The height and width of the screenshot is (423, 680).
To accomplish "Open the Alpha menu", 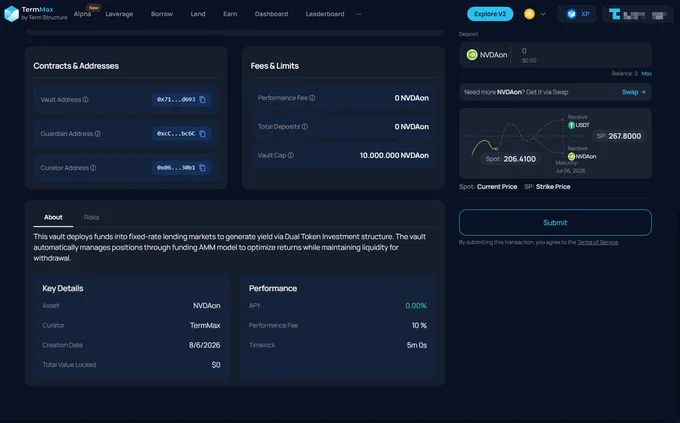I will point(82,14).
